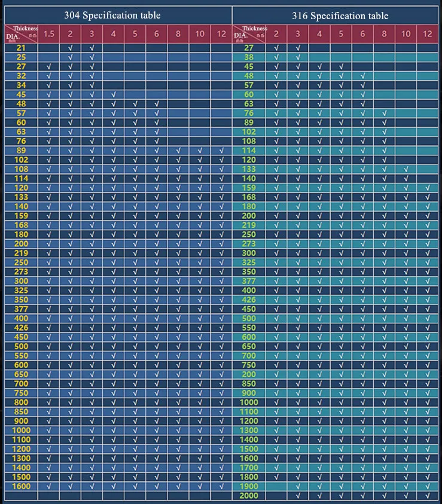Click the Thickness/DIA. corner cell of 316 table

coord(249,33)
